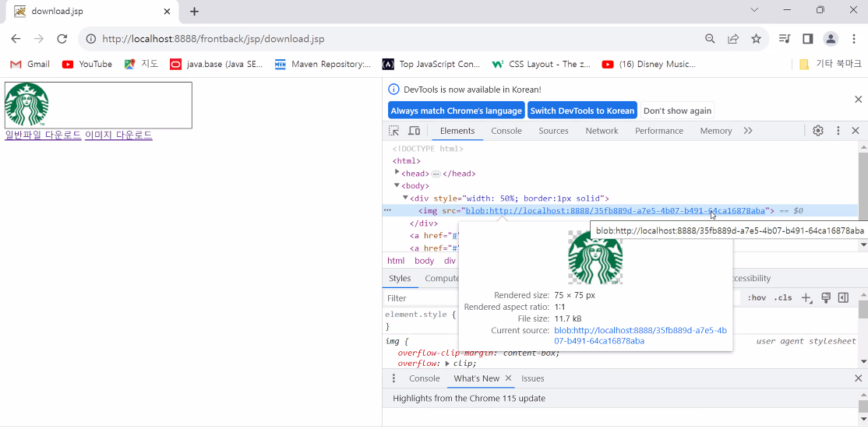Select the html breadcrumb
Viewport: 868px width, 429px height.
396,261
